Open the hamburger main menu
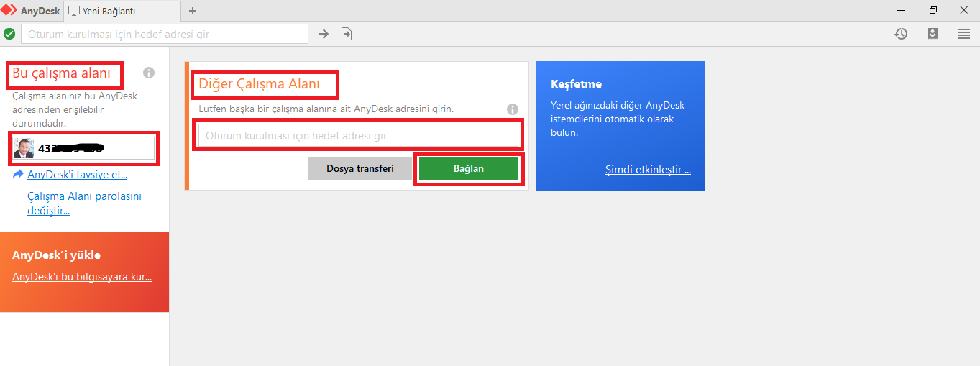 (964, 34)
